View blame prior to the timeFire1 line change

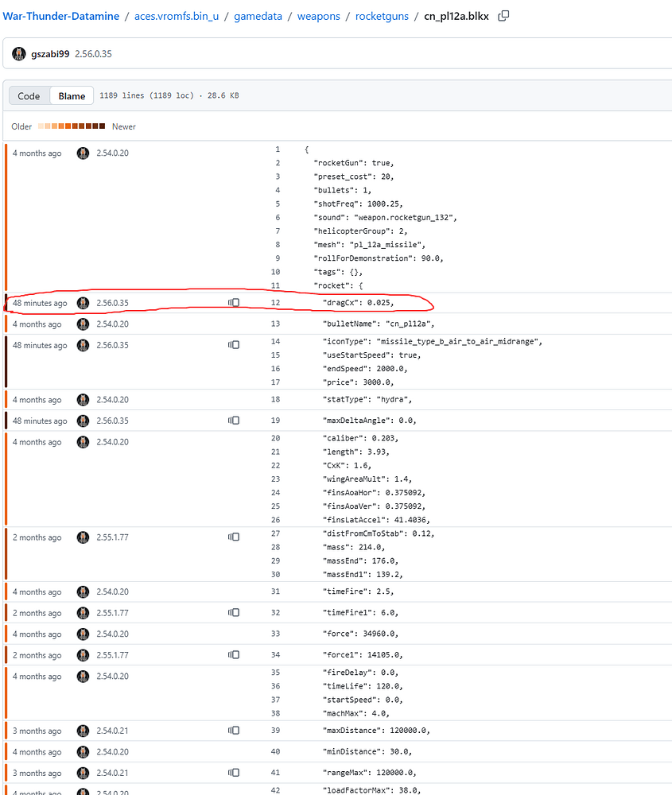234,612
